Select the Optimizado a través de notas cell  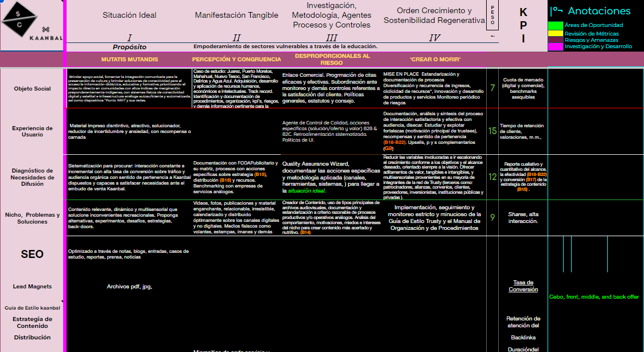(x=129, y=254)
